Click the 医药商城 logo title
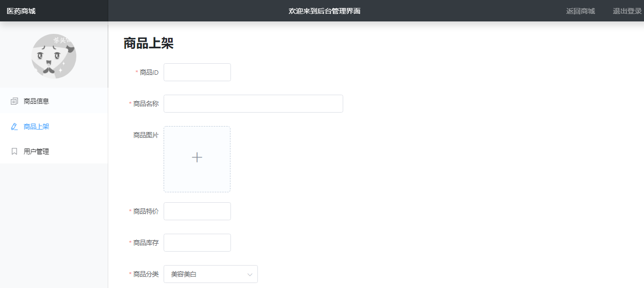Viewport: 644px width, 288px height. tap(21, 11)
